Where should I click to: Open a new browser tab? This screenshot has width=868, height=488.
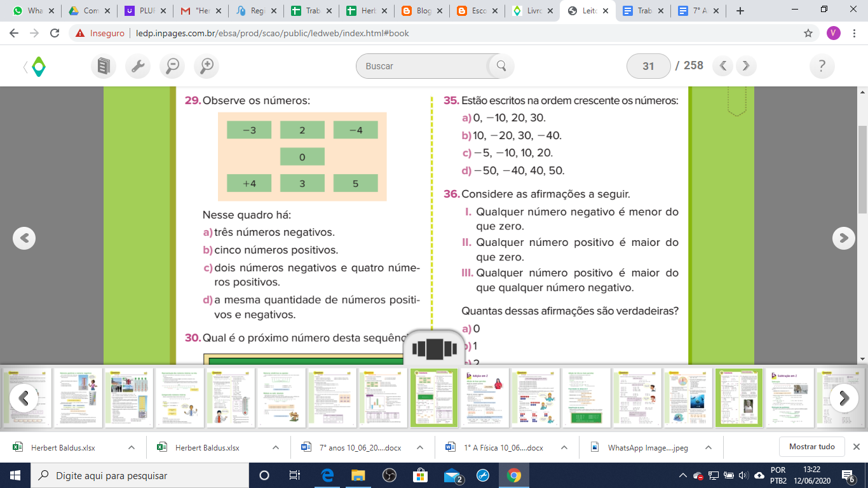coord(740,11)
